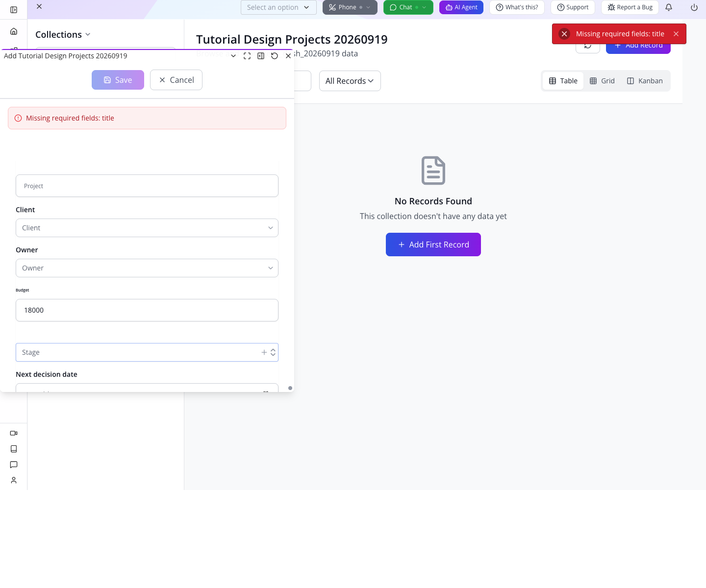Open the All Records filter dropdown
The height and width of the screenshot is (588, 706).
[350, 81]
